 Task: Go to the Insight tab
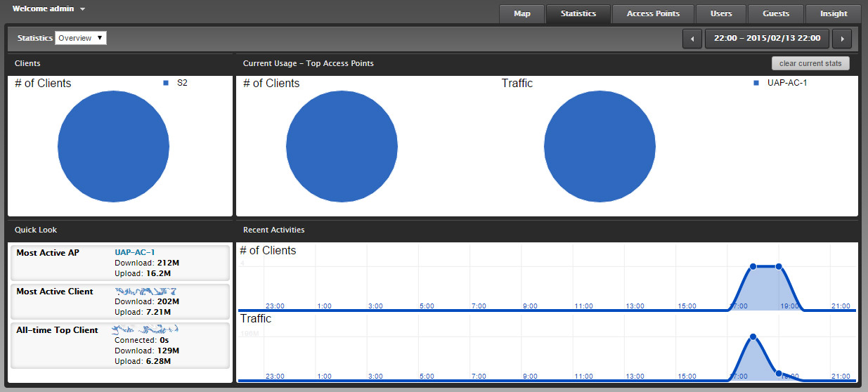[834, 13]
